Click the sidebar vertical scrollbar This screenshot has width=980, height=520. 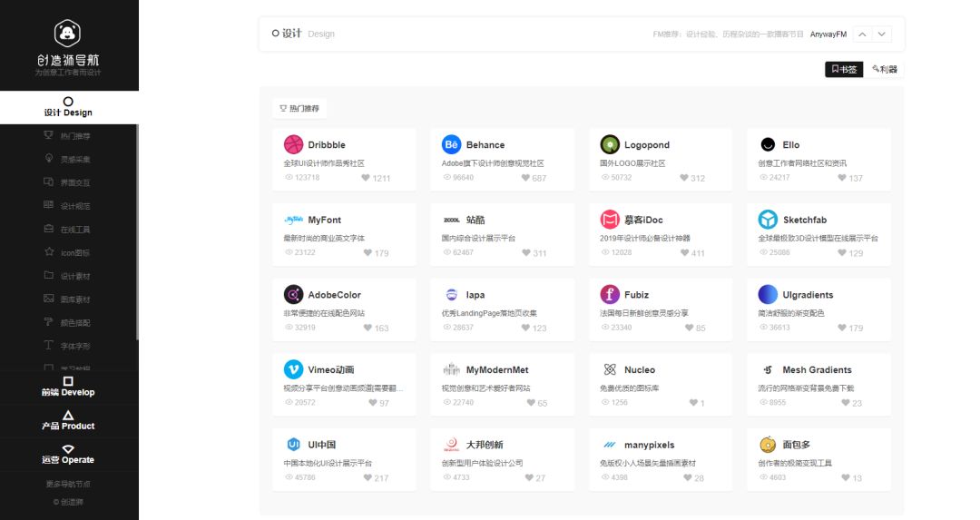(137, 232)
